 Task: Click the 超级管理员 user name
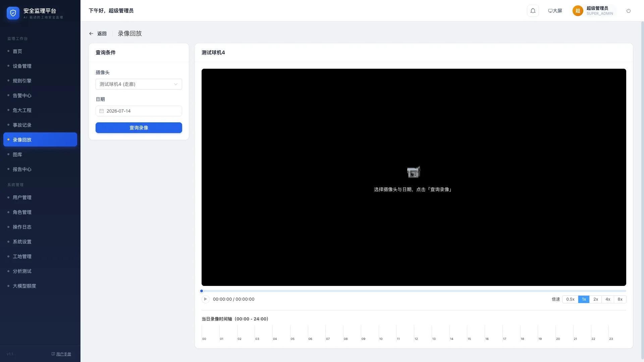597,8
